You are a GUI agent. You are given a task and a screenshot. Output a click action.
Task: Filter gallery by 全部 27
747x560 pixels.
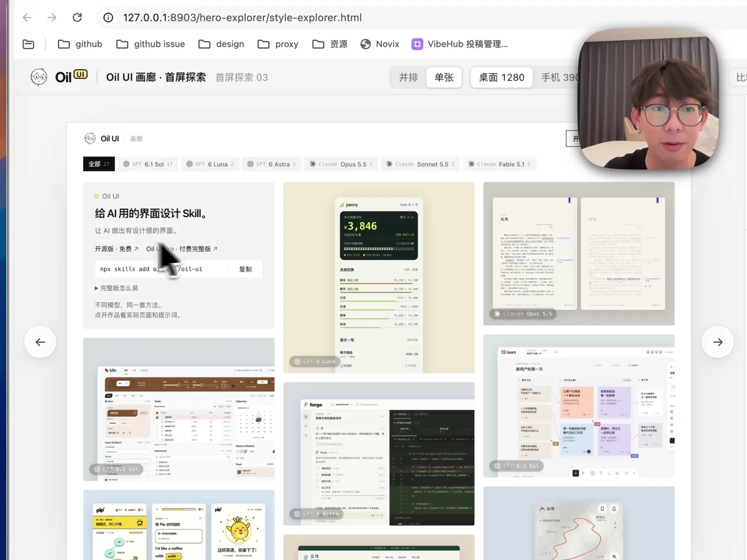point(99,164)
